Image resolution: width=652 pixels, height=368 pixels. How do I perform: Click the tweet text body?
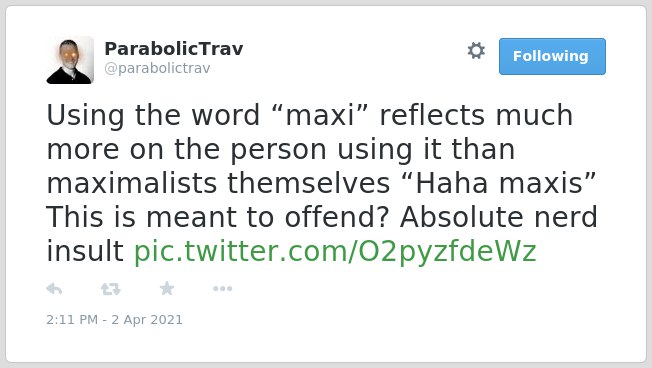(322, 183)
